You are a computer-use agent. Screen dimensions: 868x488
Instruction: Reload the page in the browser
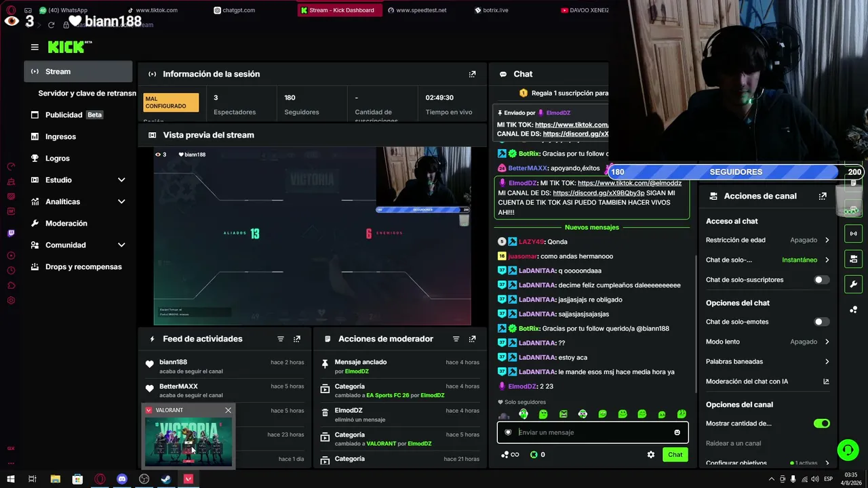(x=51, y=25)
